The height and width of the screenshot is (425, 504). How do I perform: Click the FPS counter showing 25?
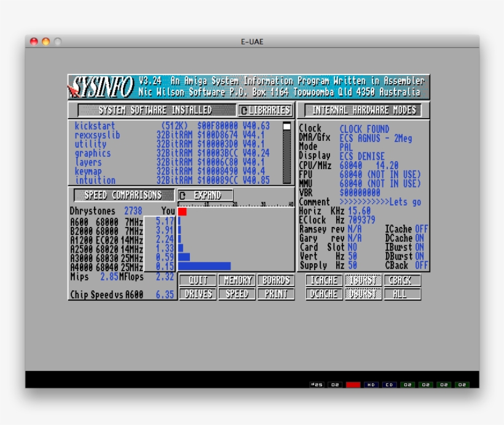(317, 384)
